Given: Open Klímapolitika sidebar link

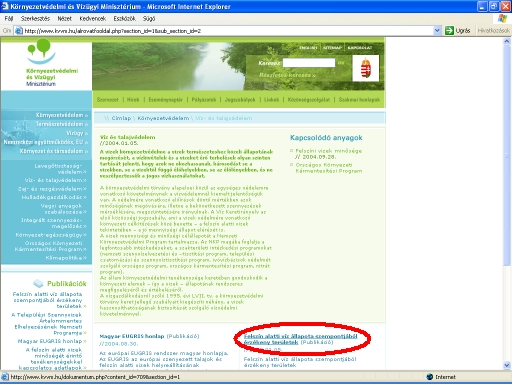Looking at the screenshot, I should pos(66,258).
